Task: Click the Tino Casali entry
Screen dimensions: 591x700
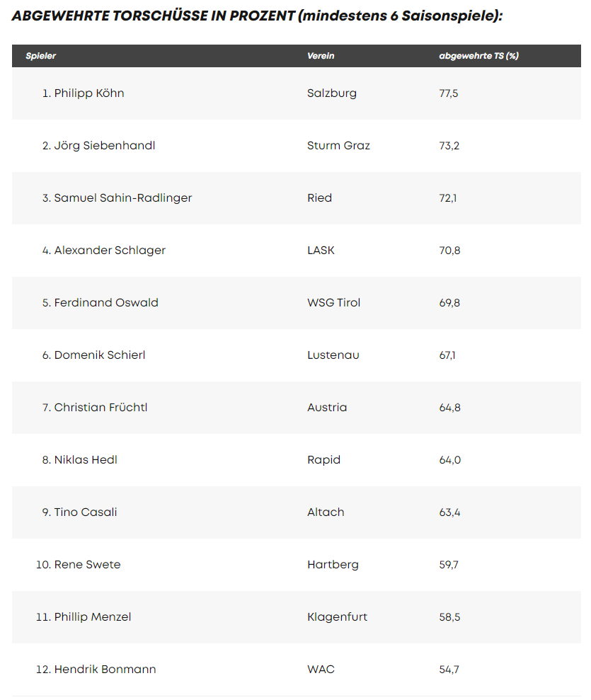Action: pos(85,512)
